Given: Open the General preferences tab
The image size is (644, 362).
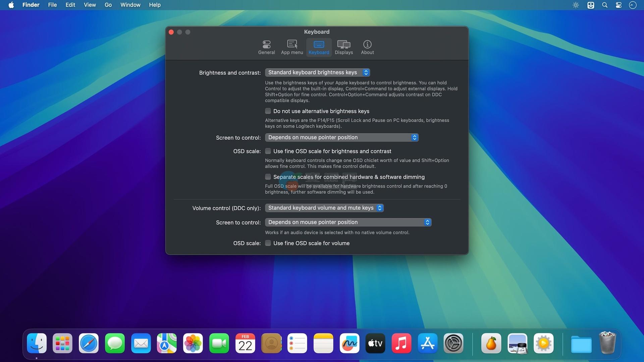Looking at the screenshot, I should pyautogui.click(x=266, y=47).
